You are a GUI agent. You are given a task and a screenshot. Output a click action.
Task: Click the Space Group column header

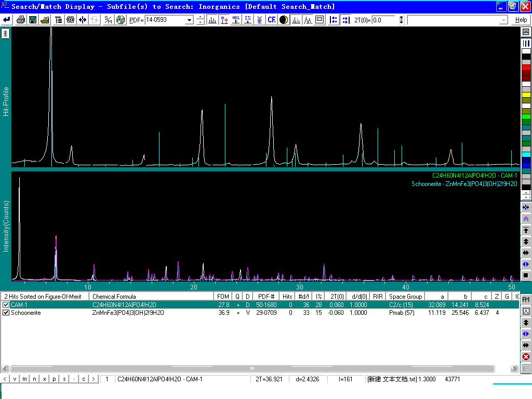[405, 297]
